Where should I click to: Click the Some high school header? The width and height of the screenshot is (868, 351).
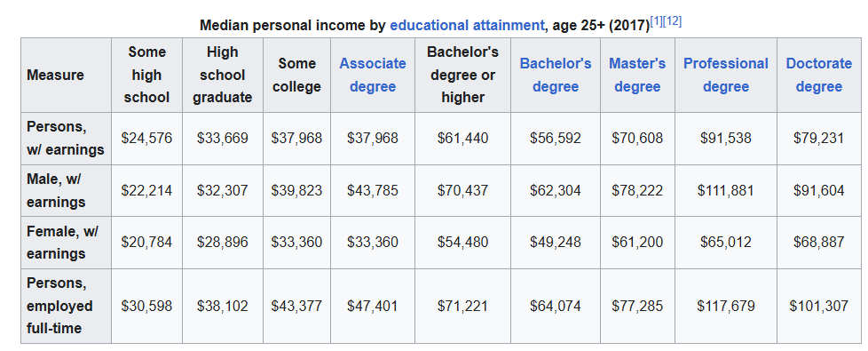[x=146, y=75]
